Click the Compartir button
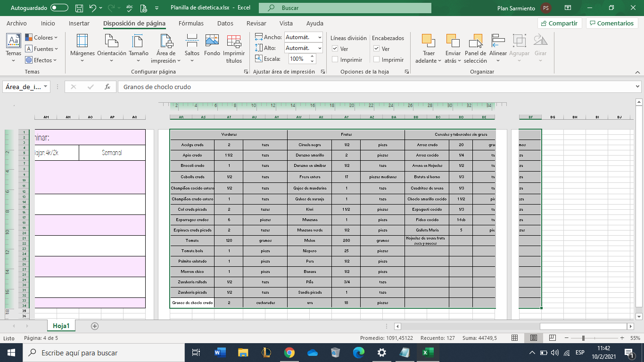Image resolution: width=644 pixels, height=362 pixels. pyautogui.click(x=560, y=23)
